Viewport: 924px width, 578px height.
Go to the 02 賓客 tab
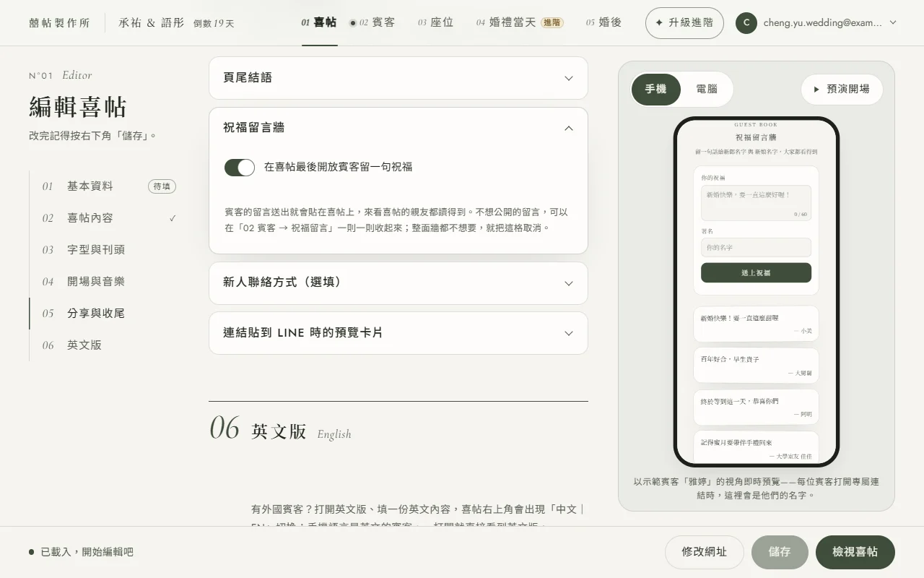pos(372,22)
